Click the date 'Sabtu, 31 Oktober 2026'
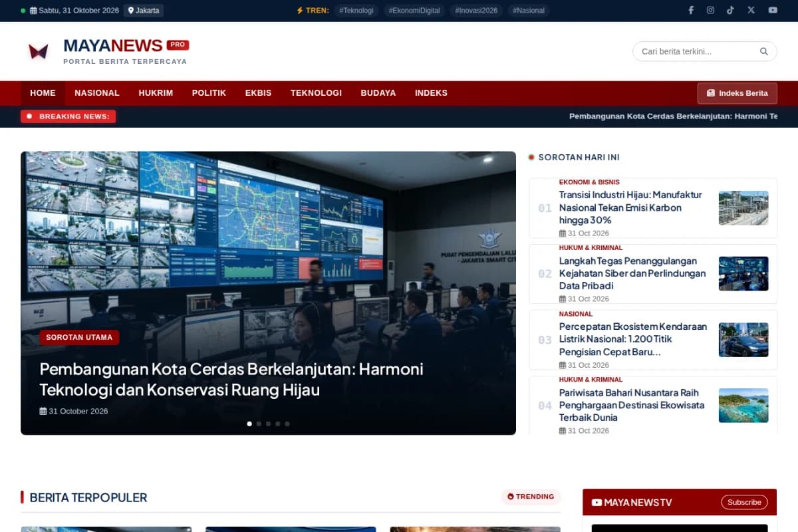This screenshot has width=798, height=532. 79,11
